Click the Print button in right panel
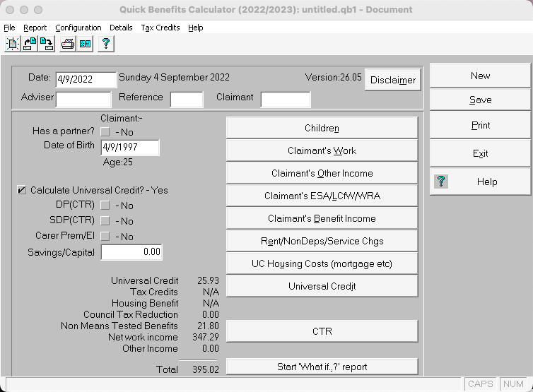The image size is (533, 392). tap(480, 125)
